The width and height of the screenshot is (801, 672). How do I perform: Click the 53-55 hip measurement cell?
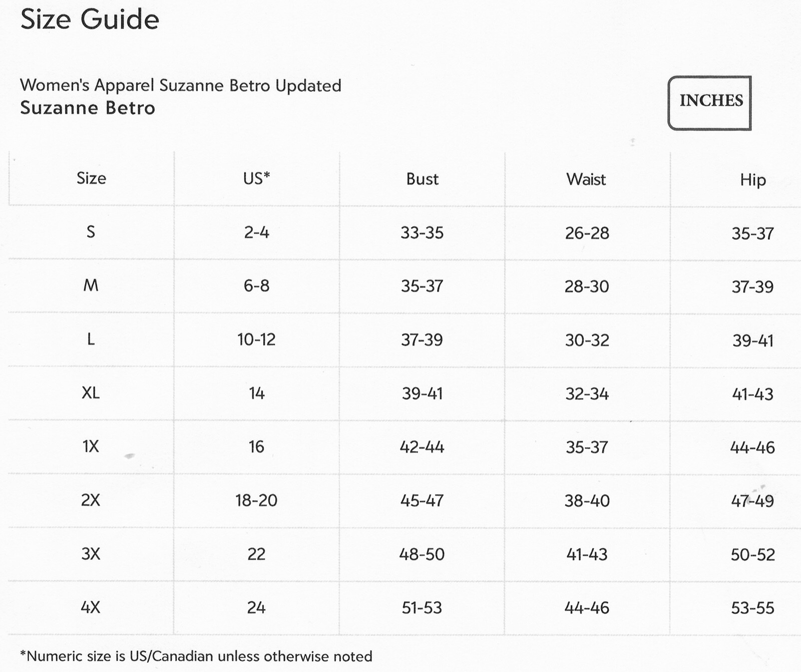pos(752,608)
